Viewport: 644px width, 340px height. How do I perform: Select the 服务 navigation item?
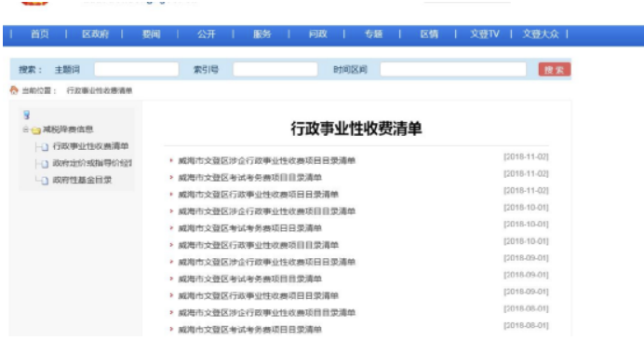click(x=262, y=34)
